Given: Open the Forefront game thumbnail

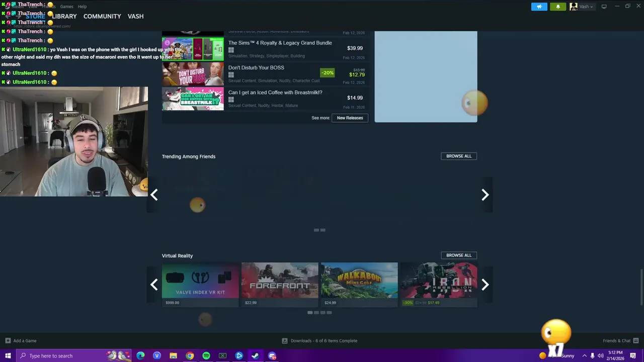Looking at the screenshot, I should [x=280, y=280].
